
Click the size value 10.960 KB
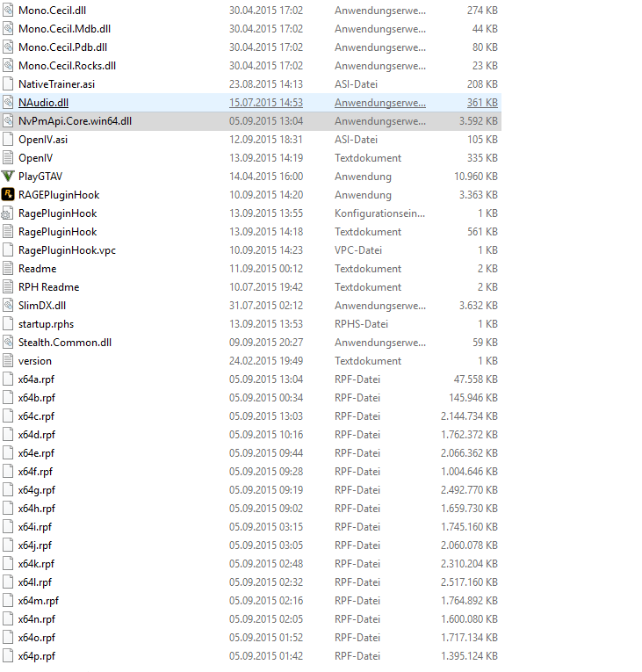(x=476, y=177)
